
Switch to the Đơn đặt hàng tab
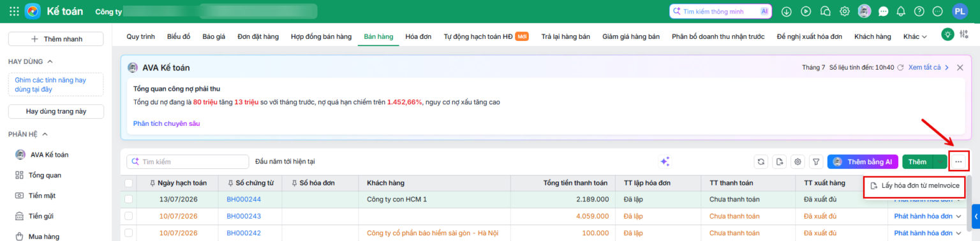click(x=258, y=36)
